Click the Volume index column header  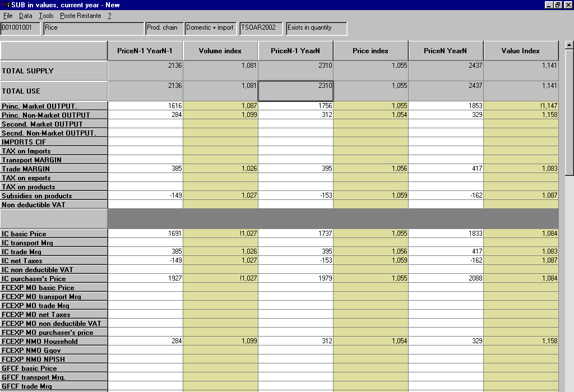pyautogui.click(x=220, y=51)
